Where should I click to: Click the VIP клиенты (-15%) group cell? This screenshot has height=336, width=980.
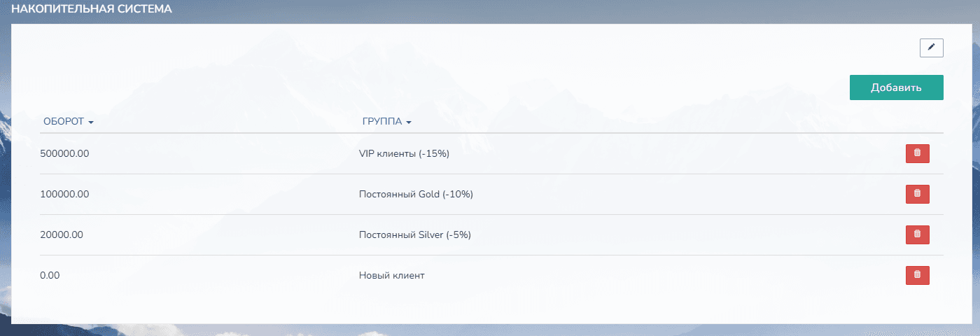(404, 153)
